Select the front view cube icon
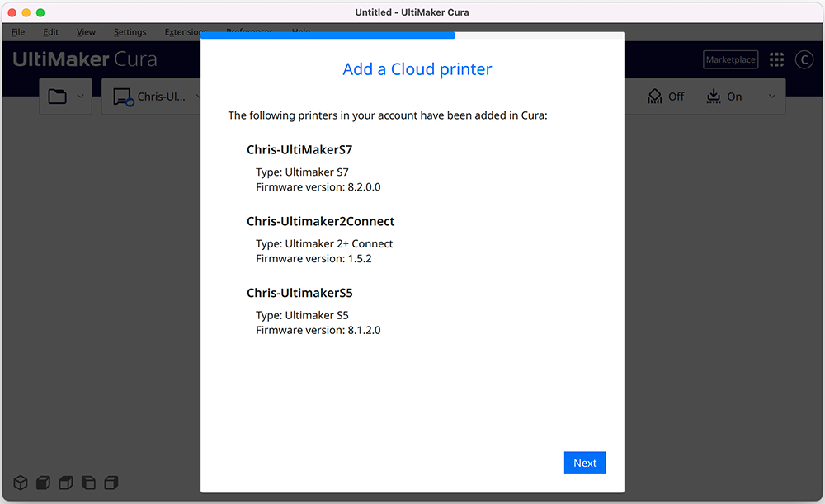825x504 pixels. (x=44, y=483)
